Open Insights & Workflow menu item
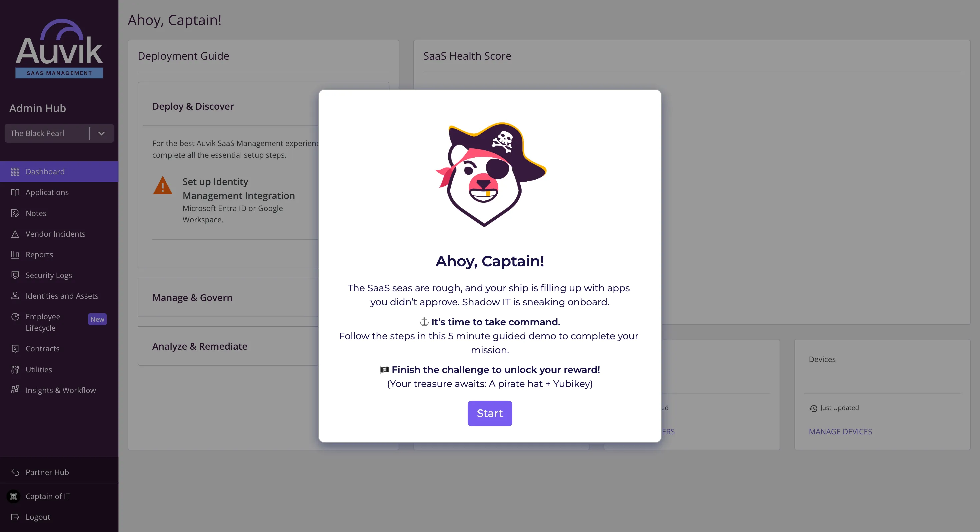 tap(60, 390)
